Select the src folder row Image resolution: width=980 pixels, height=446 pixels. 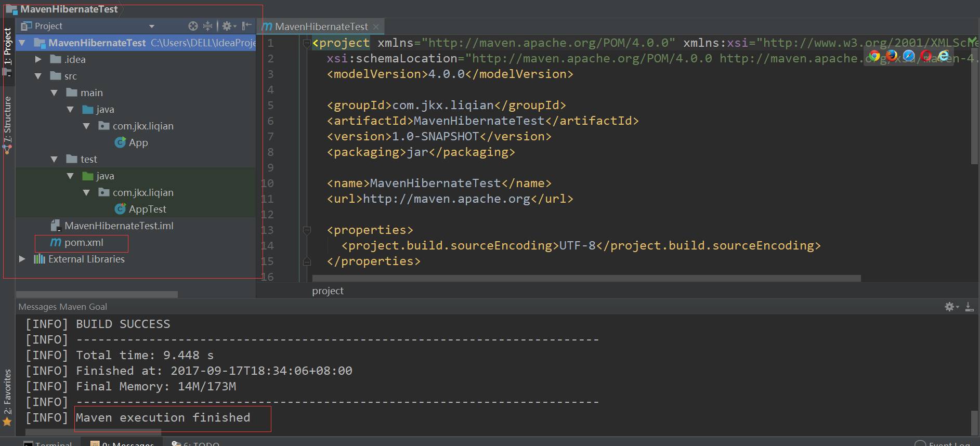coord(135,76)
